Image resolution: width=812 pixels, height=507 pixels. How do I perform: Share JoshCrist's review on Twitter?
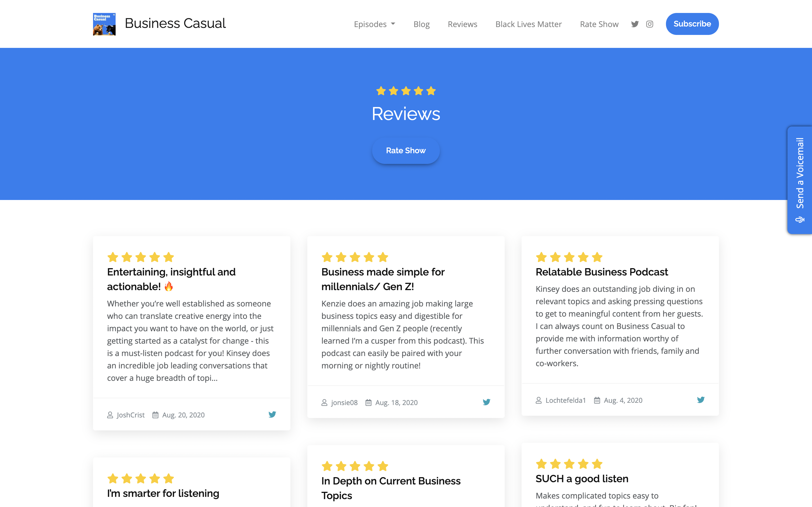coord(272,414)
